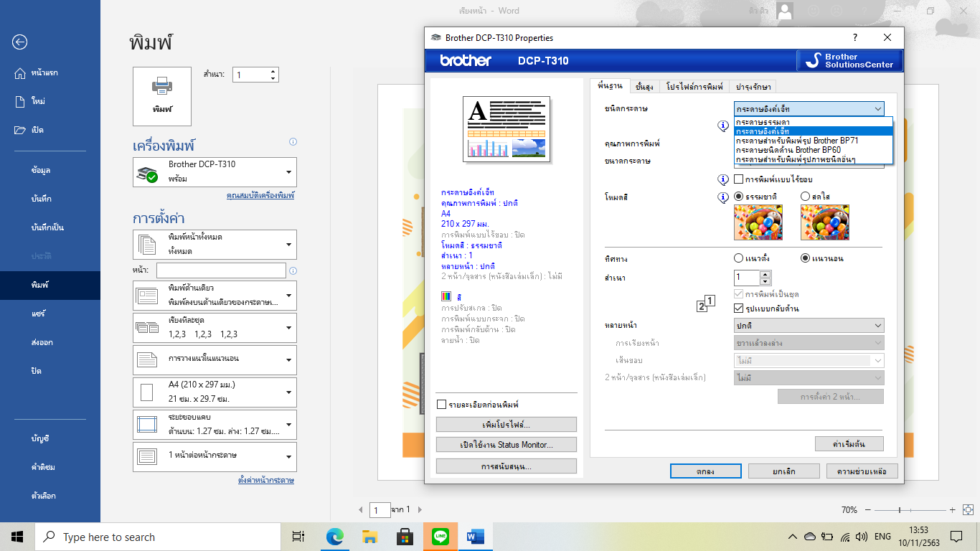Click natural color sample image
Screen dimensions: 980x551
pyautogui.click(x=758, y=222)
